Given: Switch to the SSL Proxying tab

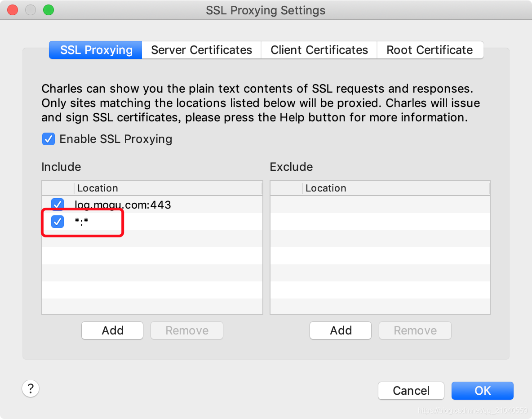Looking at the screenshot, I should (96, 50).
